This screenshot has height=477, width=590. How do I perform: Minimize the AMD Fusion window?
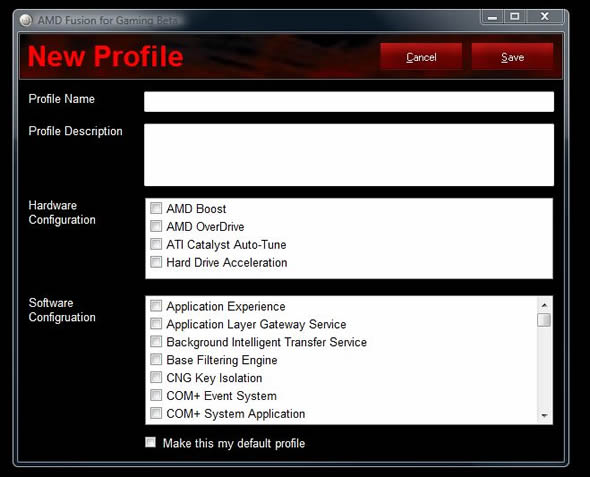(493, 17)
